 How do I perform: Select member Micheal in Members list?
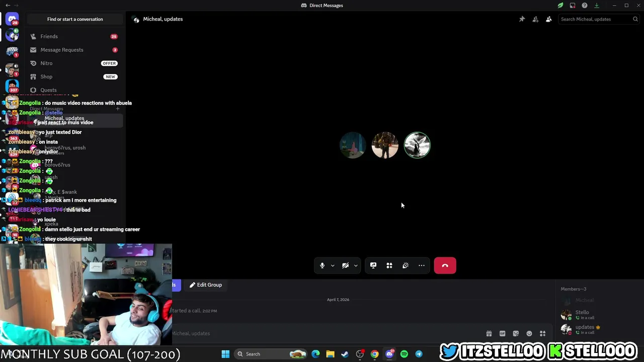pos(599,300)
